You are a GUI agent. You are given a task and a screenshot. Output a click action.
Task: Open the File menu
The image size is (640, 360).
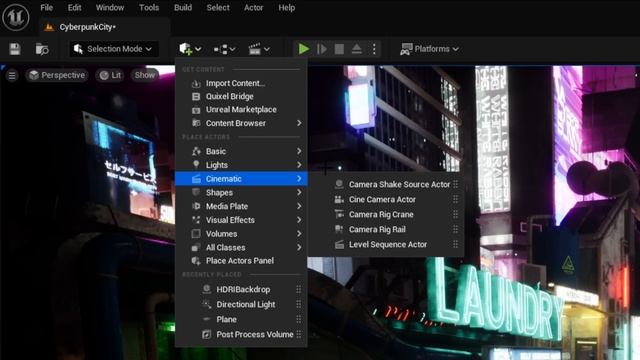[47, 7]
